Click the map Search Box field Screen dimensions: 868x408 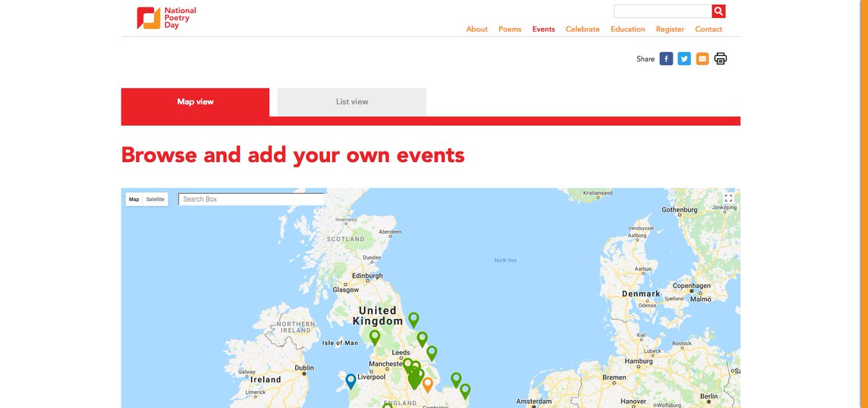pyautogui.click(x=252, y=199)
